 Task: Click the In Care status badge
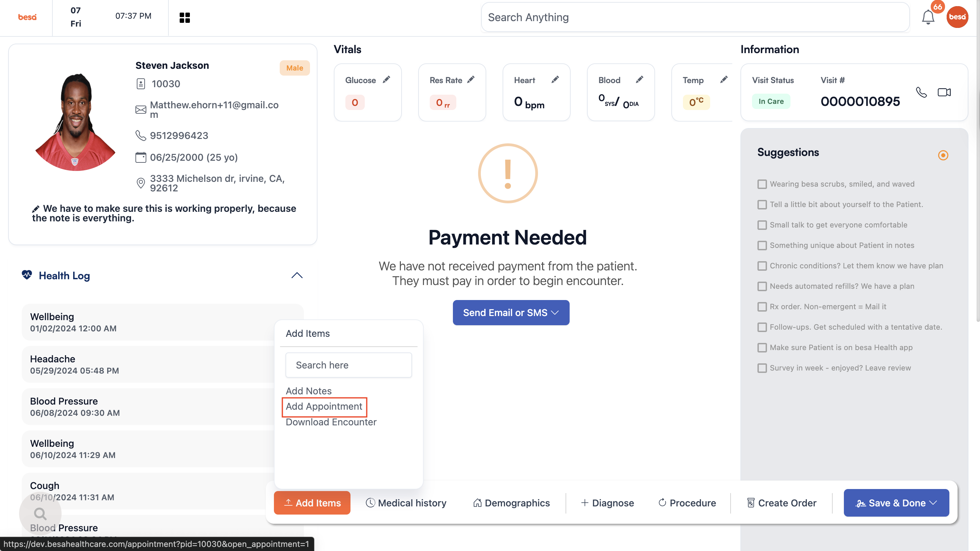point(771,101)
